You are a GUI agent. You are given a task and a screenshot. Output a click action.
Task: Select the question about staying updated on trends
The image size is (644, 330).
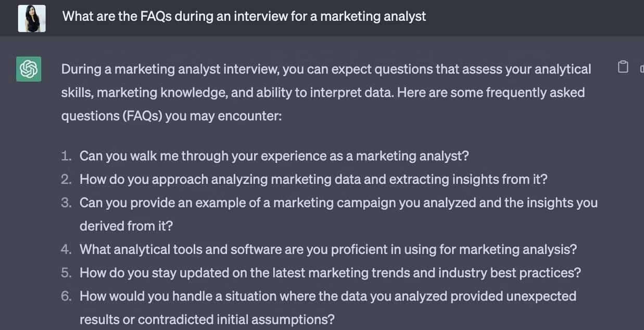click(330, 273)
